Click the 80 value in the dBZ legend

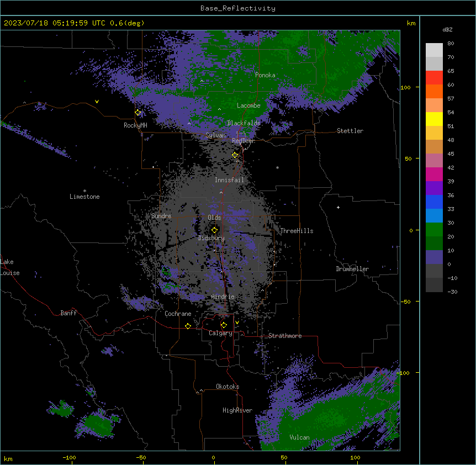(451, 44)
